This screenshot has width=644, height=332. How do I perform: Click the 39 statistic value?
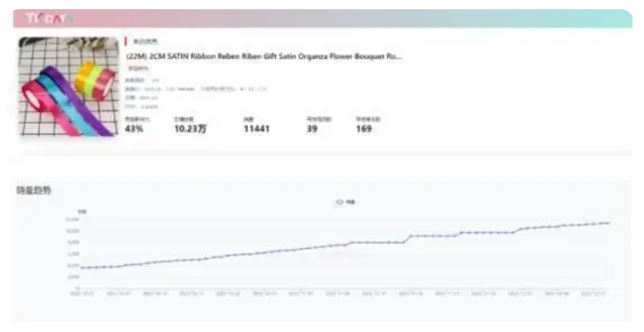312,129
